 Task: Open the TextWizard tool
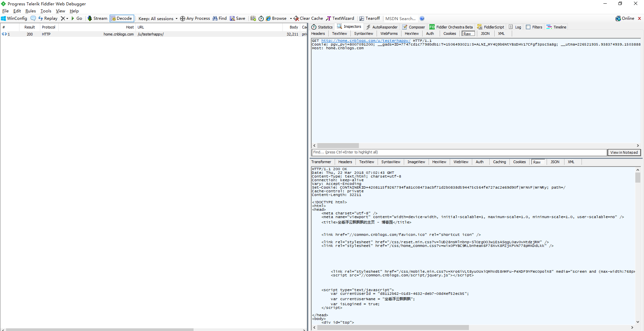coord(340,18)
